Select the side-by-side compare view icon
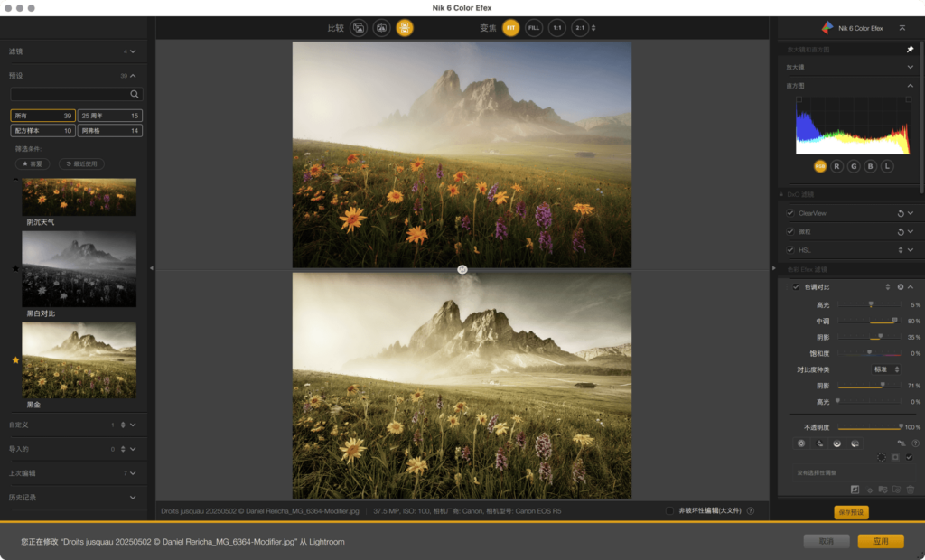The image size is (925, 560). pyautogui.click(x=381, y=28)
